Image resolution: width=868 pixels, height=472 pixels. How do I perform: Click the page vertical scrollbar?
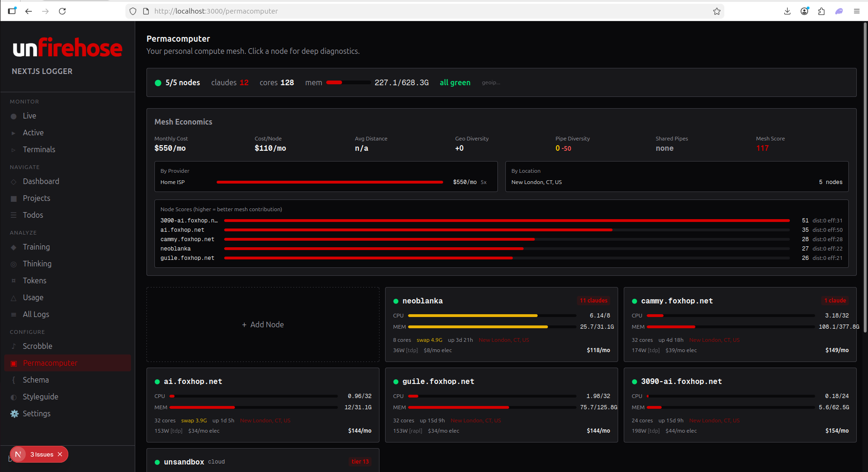point(865,178)
